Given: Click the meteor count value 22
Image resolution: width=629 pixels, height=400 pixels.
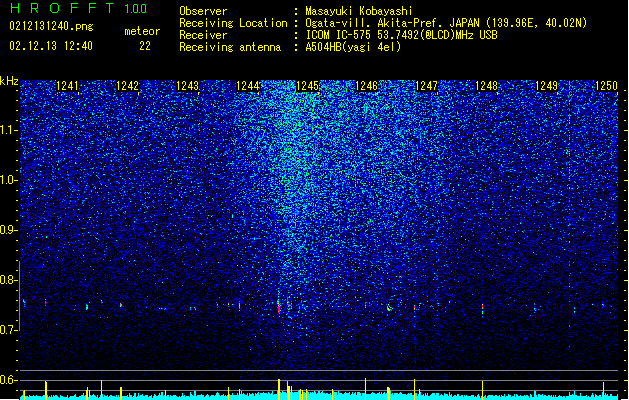Looking at the screenshot, I should point(145,46).
